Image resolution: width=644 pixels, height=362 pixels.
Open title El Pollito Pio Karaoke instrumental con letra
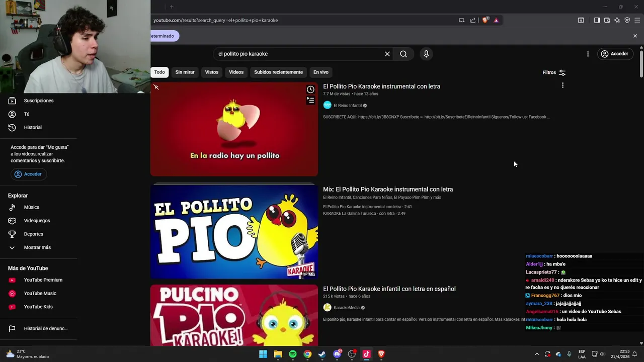tap(381, 86)
